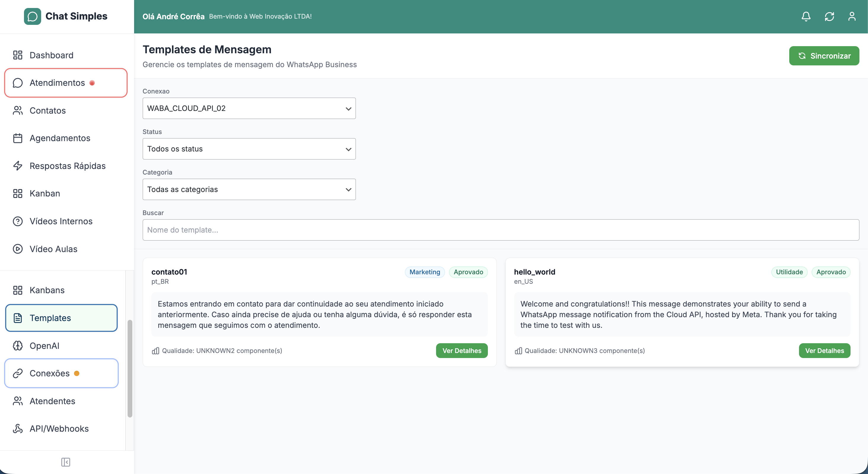Click the Agendamentos calendar icon
868x474 pixels.
(x=18, y=138)
